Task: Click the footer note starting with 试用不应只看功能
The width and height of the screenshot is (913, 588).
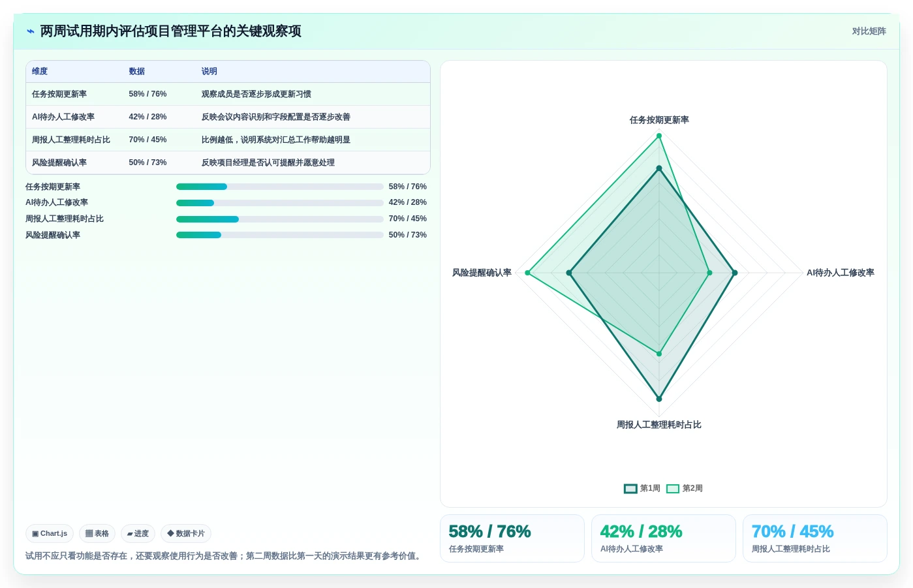Action: click(224, 556)
